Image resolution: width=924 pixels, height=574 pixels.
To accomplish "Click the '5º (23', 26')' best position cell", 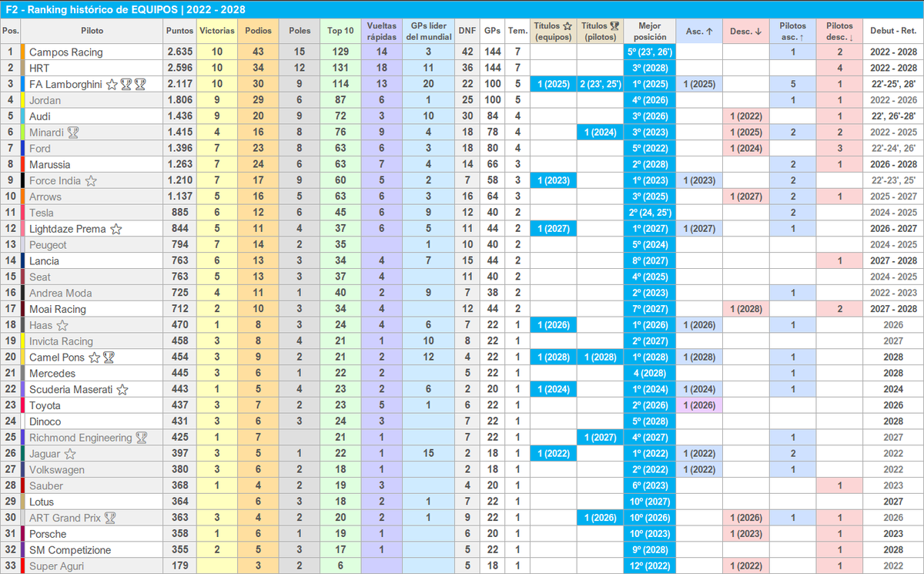I will pyautogui.click(x=650, y=52).
